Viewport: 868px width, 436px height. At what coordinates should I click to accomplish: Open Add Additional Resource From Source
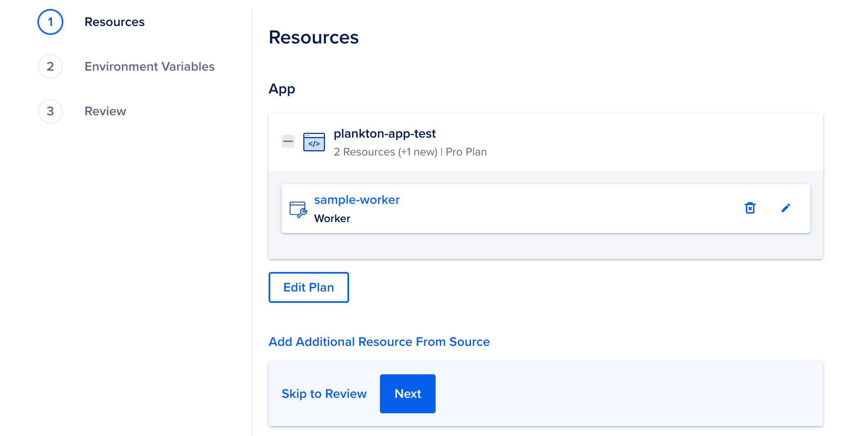[379, 342]
